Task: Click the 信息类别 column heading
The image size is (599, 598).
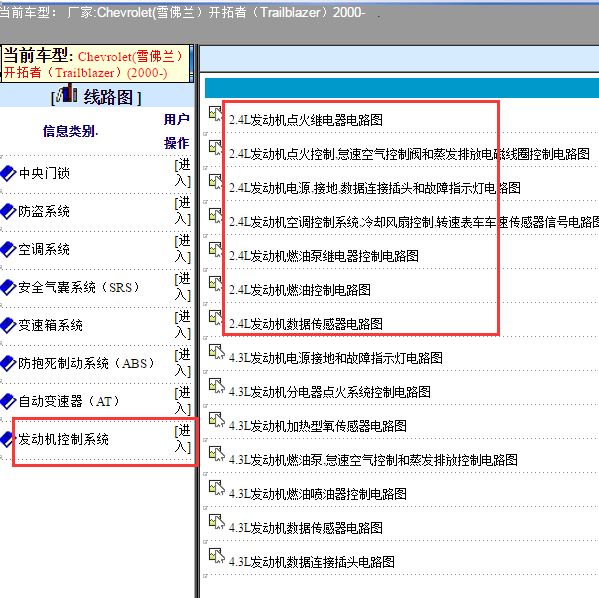Action: [71, 131]
